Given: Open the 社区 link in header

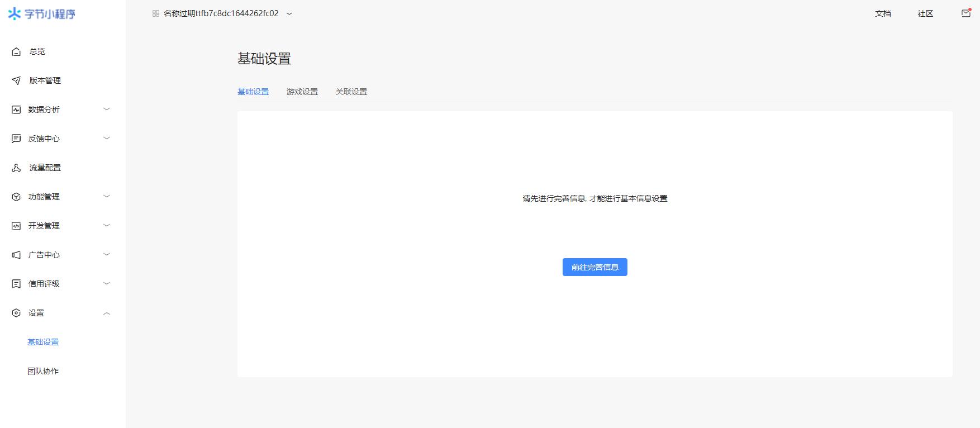Looking at the screenshot, I should [925, 13].
